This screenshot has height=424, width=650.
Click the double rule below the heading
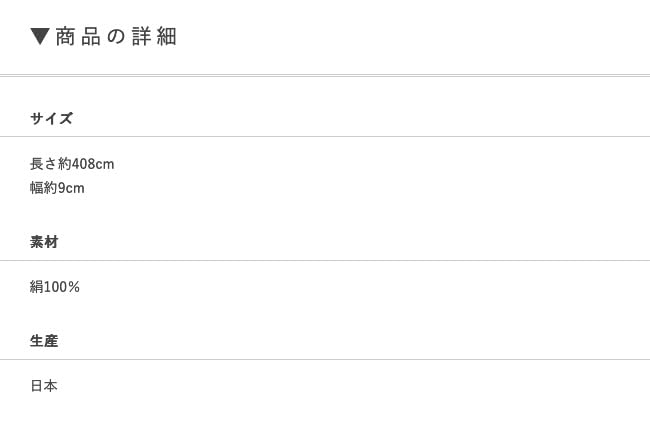pos(325,75)
